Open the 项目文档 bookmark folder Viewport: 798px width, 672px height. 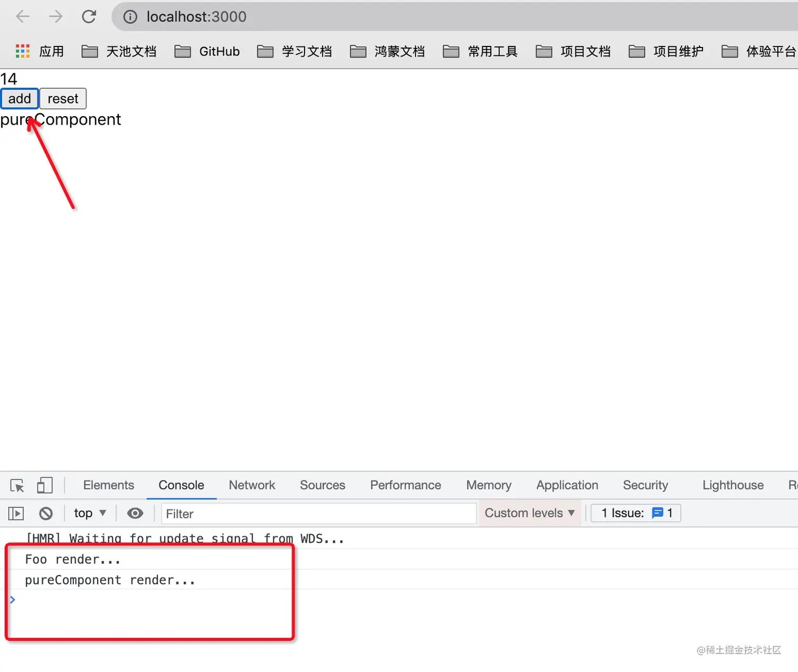573,51
